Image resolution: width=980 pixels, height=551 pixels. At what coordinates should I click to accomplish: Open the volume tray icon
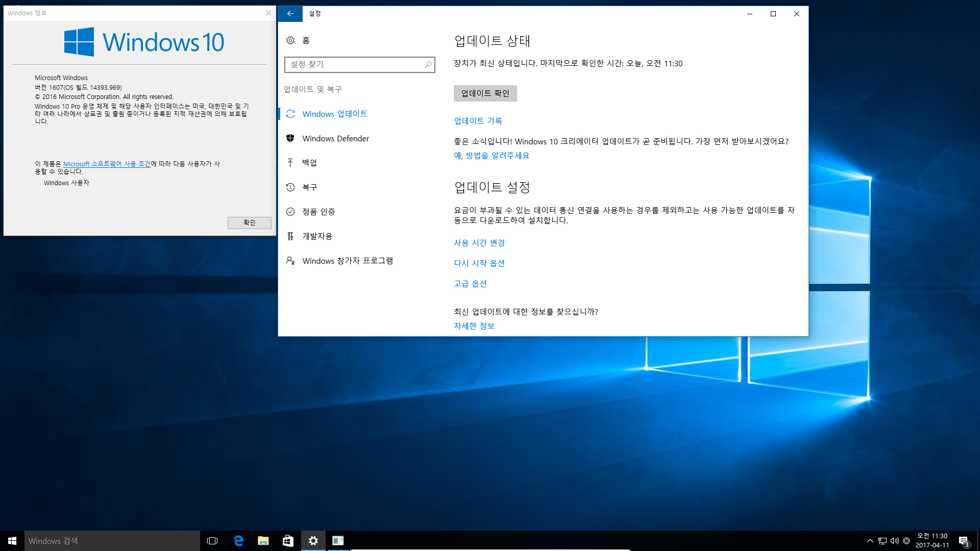coord(895,541)
